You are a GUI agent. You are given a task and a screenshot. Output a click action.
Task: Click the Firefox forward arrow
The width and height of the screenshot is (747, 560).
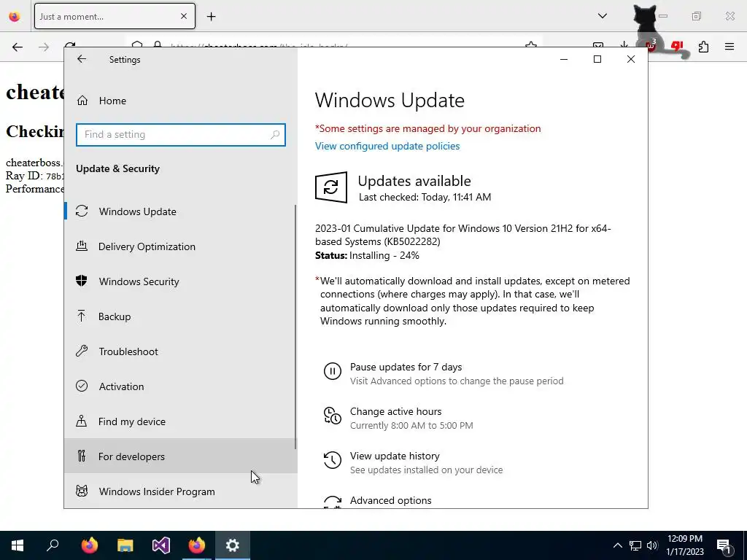point(44,47)
